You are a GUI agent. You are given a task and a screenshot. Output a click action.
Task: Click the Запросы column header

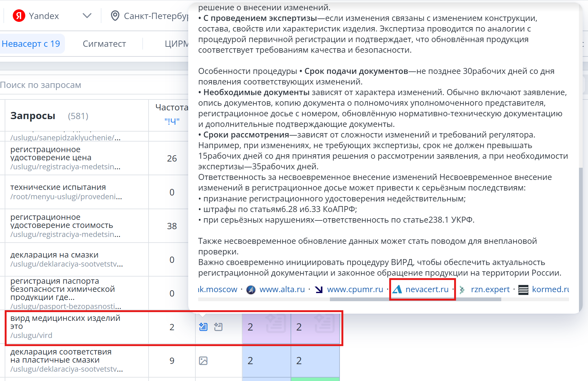[x=33, y=116]
